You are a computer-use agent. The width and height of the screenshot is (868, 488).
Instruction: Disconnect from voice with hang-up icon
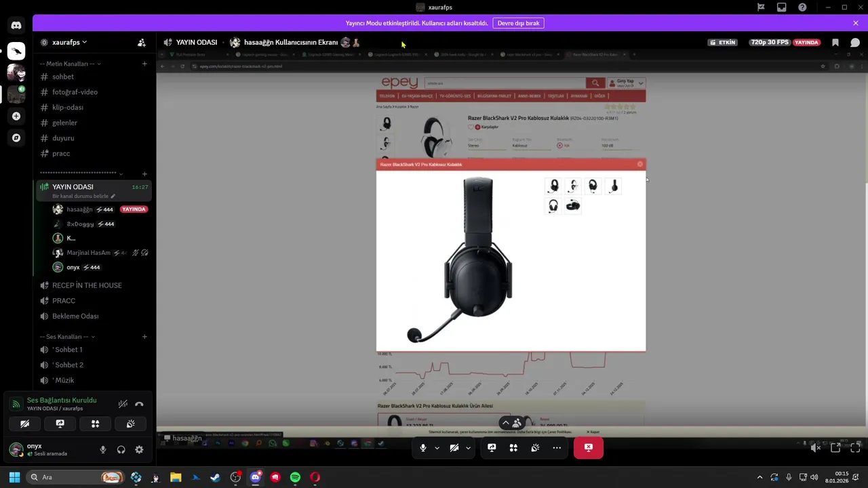139,404
